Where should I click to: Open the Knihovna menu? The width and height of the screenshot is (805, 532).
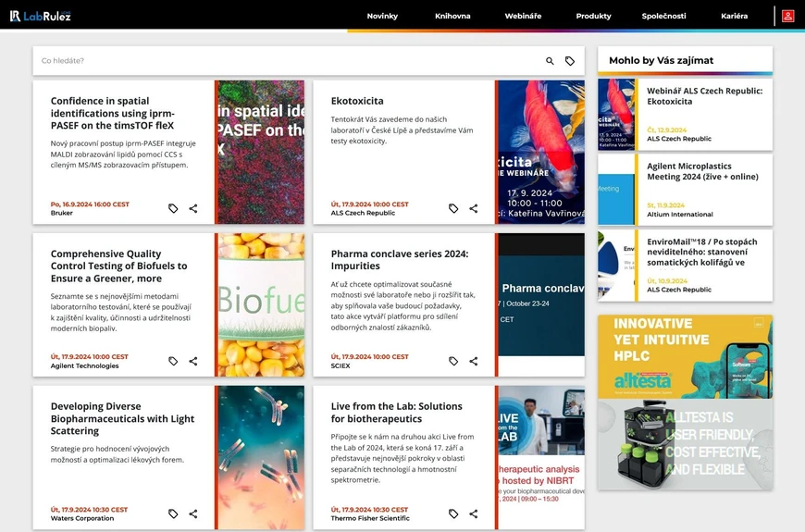452,16
